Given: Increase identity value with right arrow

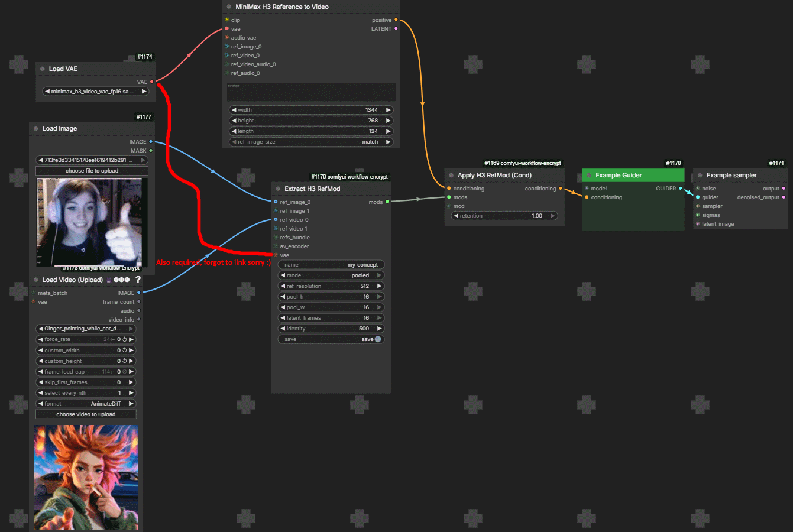Looking at the screenshot, I should pyautogui.click(x=379, y=329).
